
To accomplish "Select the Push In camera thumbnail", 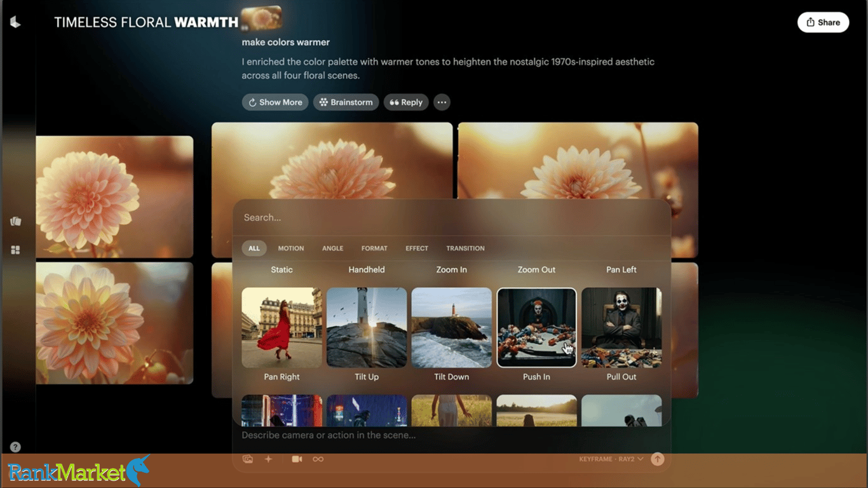I will tap(537, 328).
